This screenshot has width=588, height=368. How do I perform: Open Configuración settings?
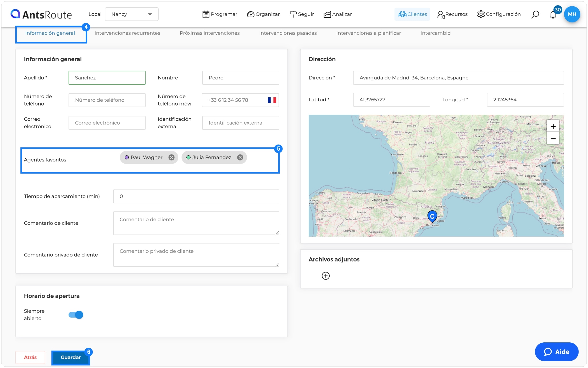tap(499, 14)
